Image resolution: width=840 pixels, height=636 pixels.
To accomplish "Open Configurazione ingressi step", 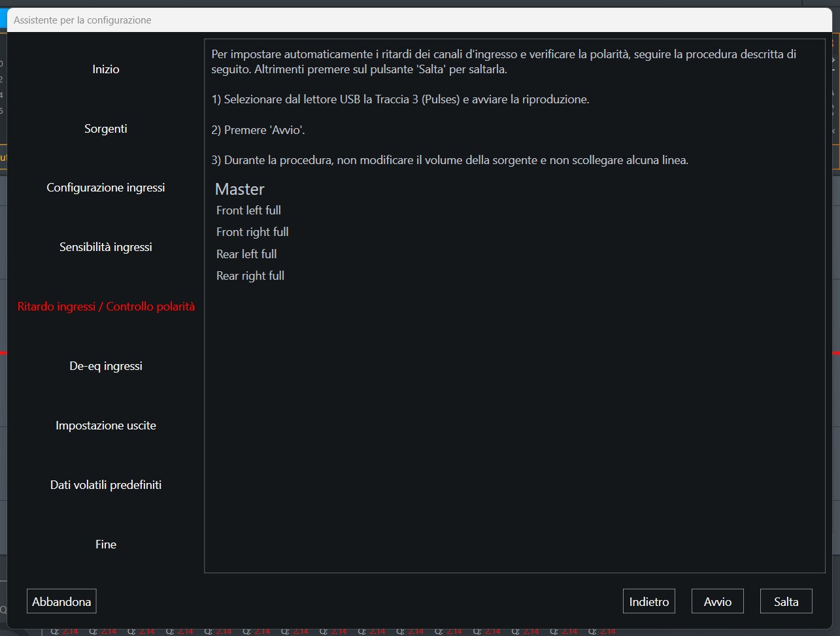I will pos(106,188).
